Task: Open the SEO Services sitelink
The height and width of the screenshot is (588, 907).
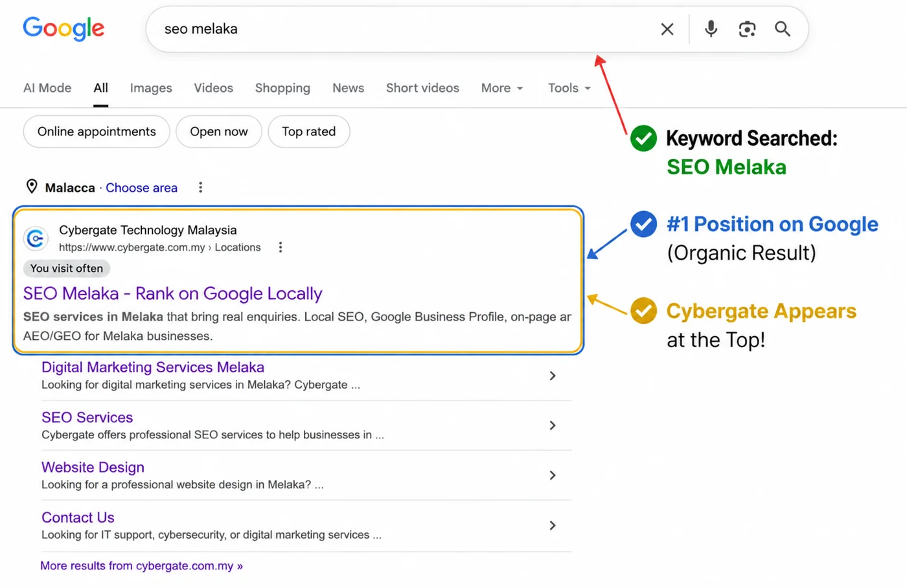Action: 87,418
